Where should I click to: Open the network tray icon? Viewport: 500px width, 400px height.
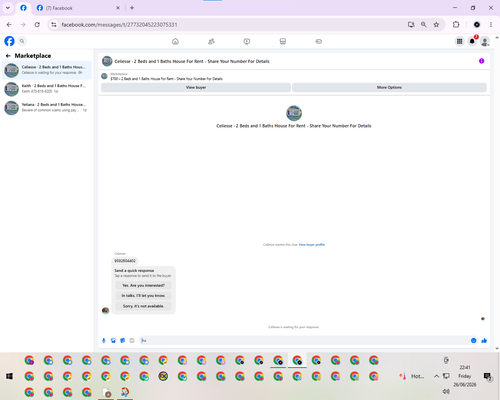coord(446,376)
